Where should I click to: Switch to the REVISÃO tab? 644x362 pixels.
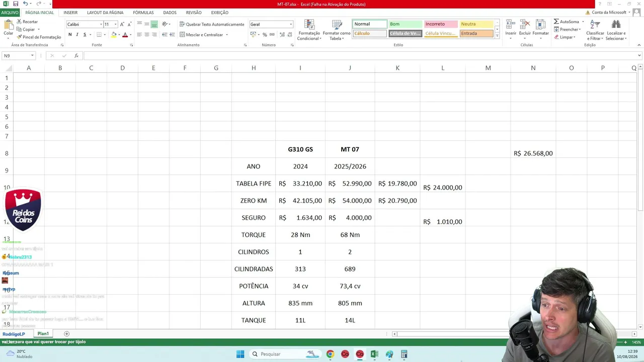[x=194, y=13]
